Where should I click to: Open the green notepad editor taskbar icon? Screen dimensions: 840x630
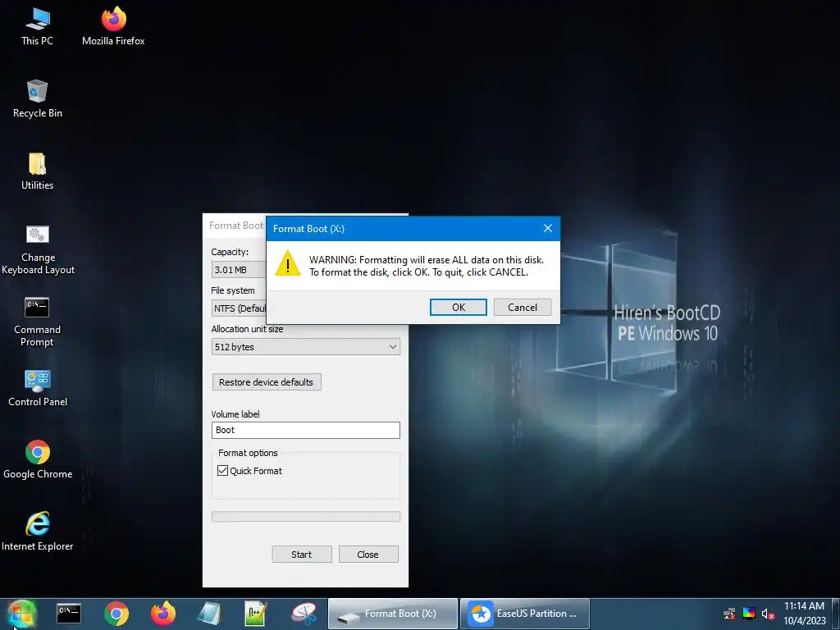pos(256,614)
